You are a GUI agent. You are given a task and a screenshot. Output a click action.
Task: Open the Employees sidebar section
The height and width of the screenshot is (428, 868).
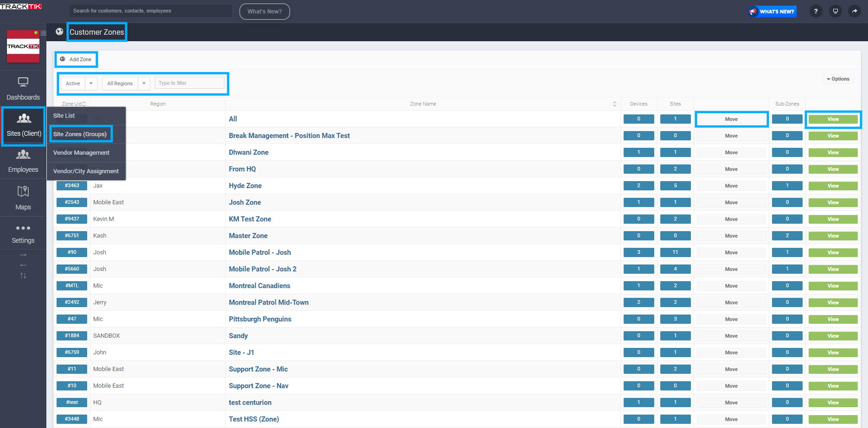point(23,161)
